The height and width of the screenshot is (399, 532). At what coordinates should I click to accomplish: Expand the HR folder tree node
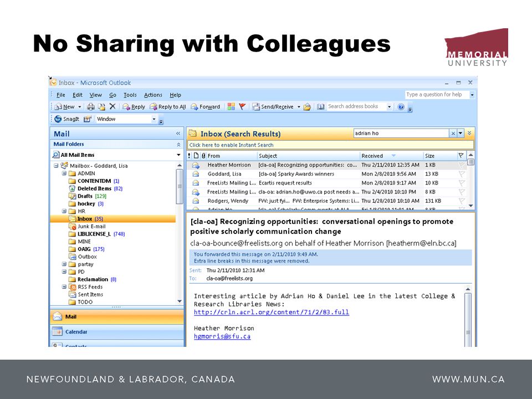[64, 211]
